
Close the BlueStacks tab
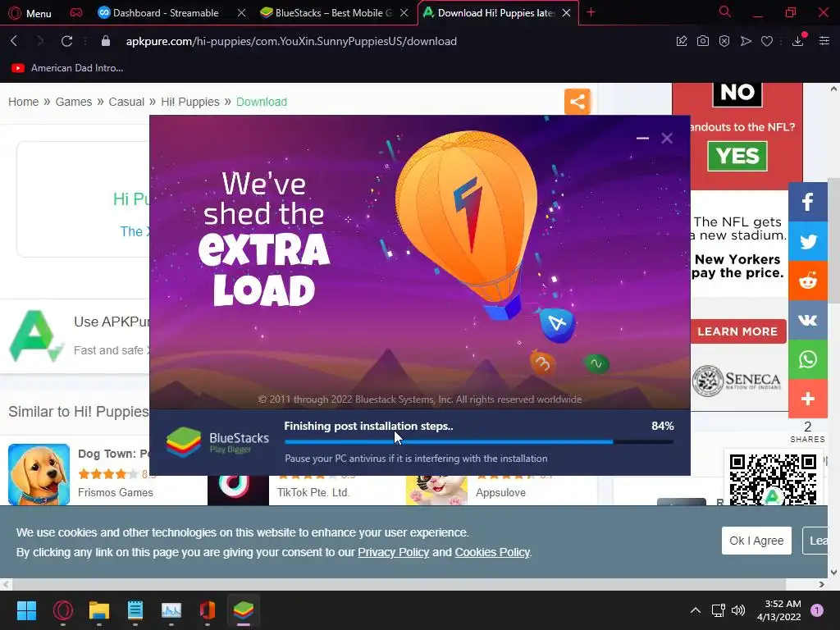(x=404, y=13)
